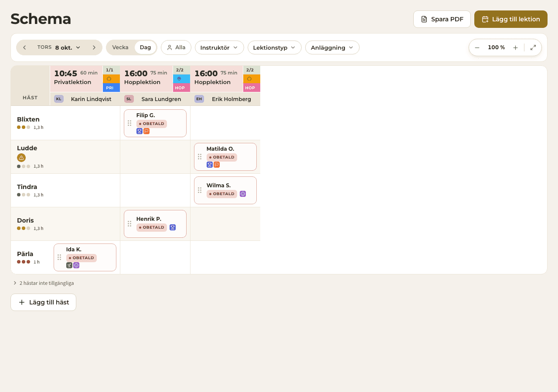Go to the previous day with left chevron
558x392 pixels.
point(24,47)
